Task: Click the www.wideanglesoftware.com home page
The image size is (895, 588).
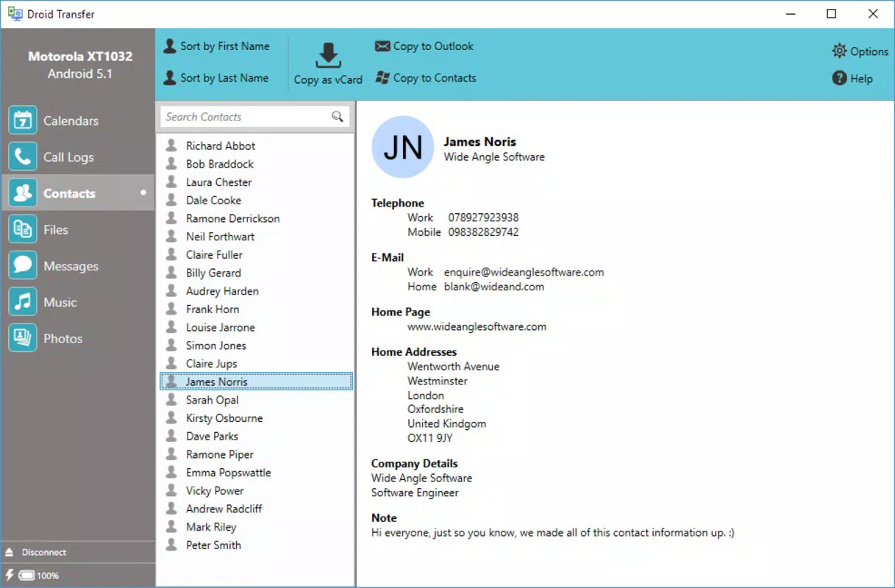Action: point(477,326)
